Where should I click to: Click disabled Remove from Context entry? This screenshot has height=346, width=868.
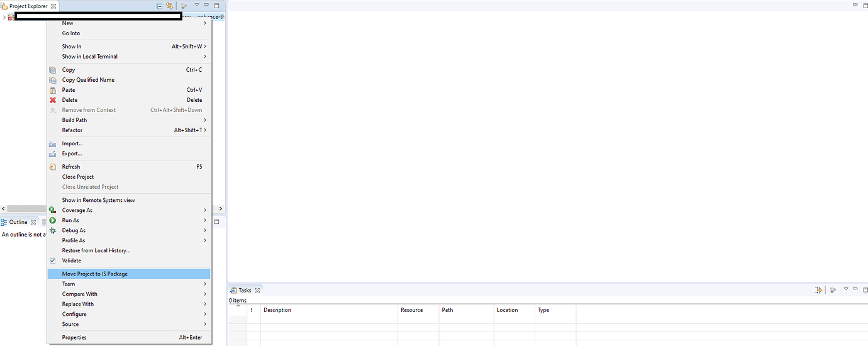coord(129,110)
